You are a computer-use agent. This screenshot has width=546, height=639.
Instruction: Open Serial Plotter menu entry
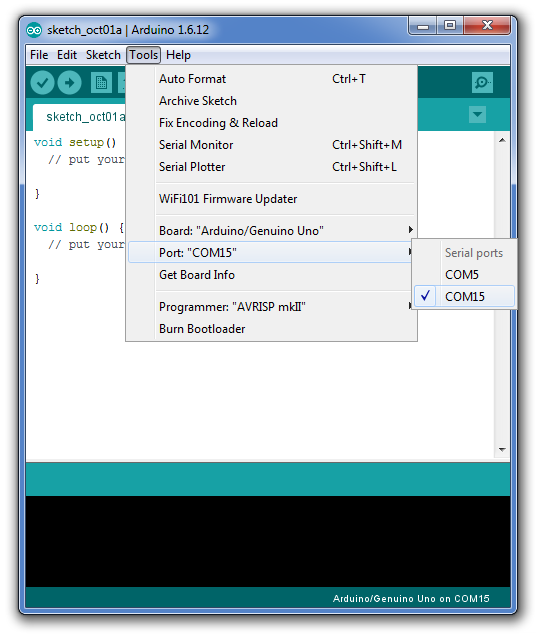click(x=271, y=167)
